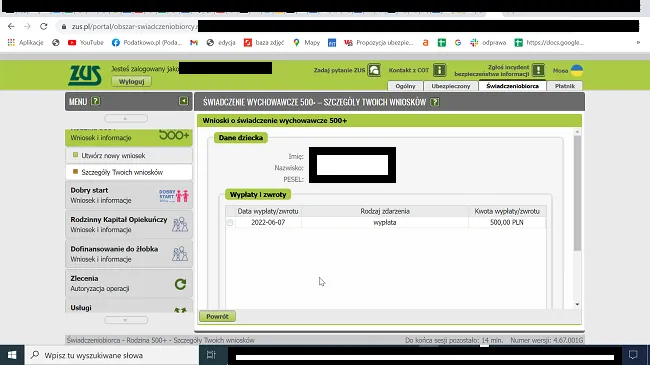Click the Dobry start sidebar item icon
This screenshot has width=650, height=365.
(174, 195)
